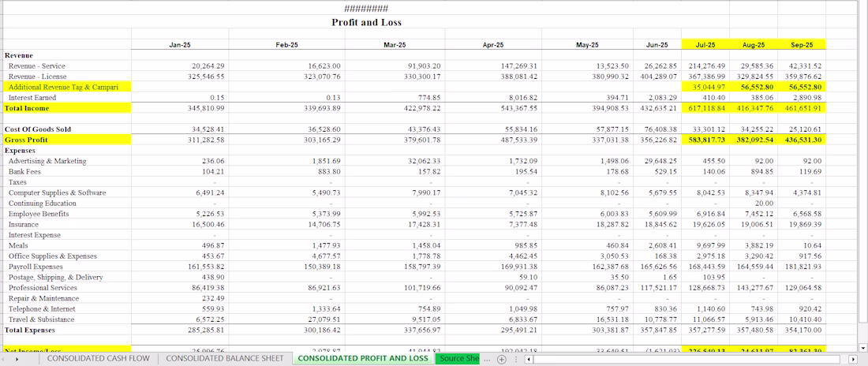Viewport: 868px width, 366px height.
Task: Select the Apr-25 column header
Action: (x=492, y=45)
